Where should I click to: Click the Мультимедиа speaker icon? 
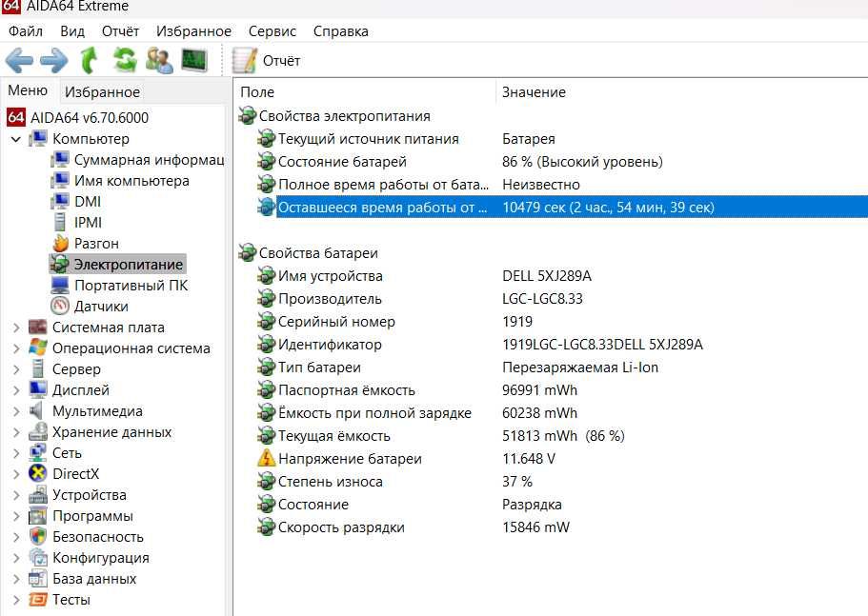coord(36,411)
